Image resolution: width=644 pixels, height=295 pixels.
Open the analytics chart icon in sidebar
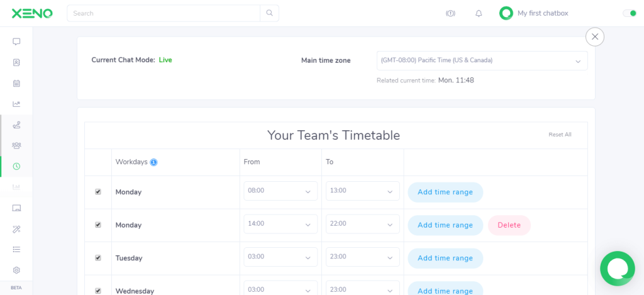pyautogui.click(x=16, y=104)
